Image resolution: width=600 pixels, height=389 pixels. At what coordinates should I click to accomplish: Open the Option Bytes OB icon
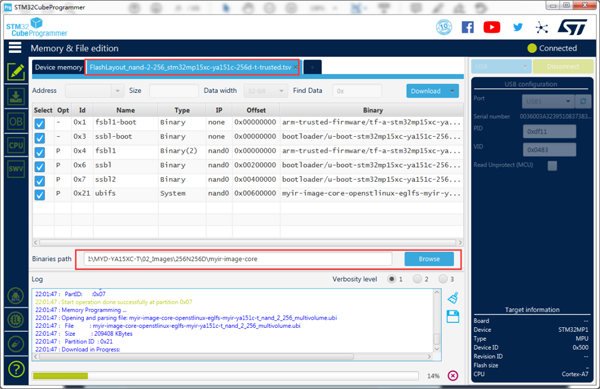(x=16, y=122)
